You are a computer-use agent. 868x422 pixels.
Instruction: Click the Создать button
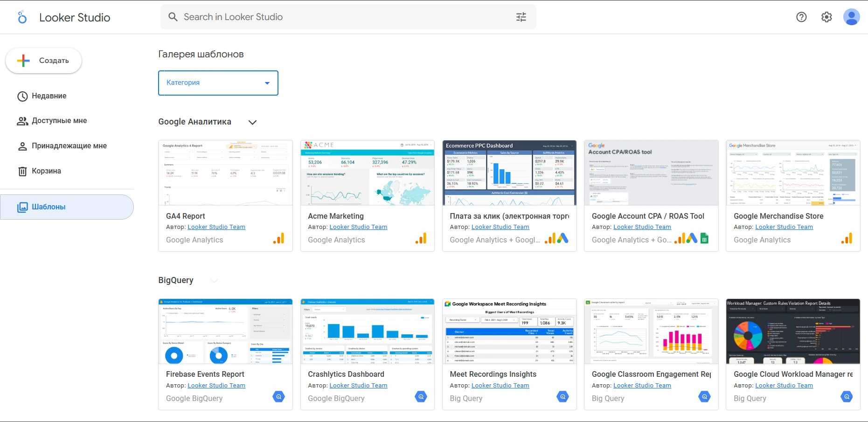(44, 61)
